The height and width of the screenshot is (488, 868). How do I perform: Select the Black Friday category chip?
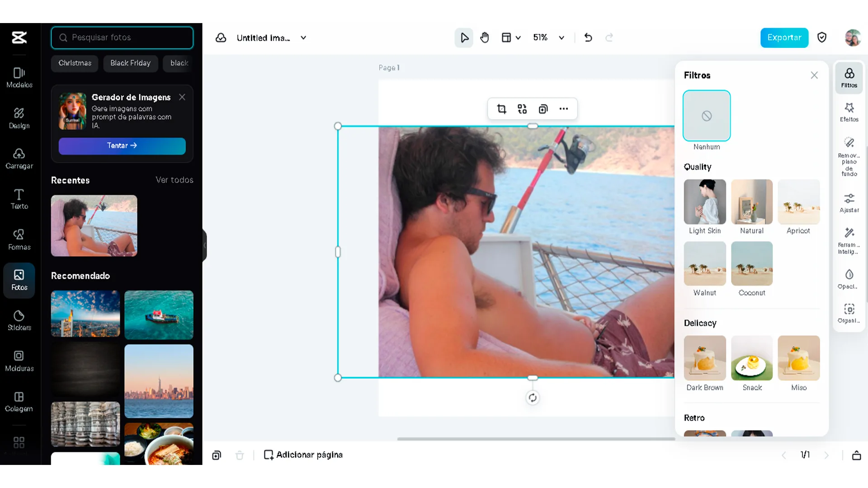130,63
